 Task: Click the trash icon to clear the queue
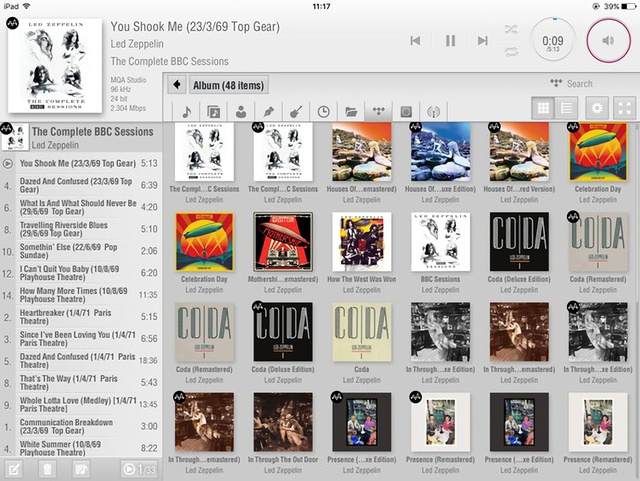pyautogui.click(x=47, y=469)
